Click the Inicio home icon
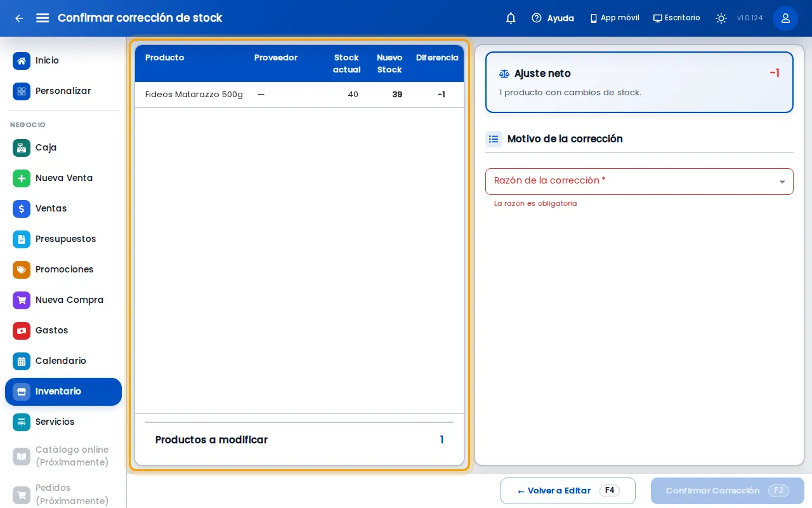Image resolution: width=812 pixels, height=508 pixels. point(22,61)
